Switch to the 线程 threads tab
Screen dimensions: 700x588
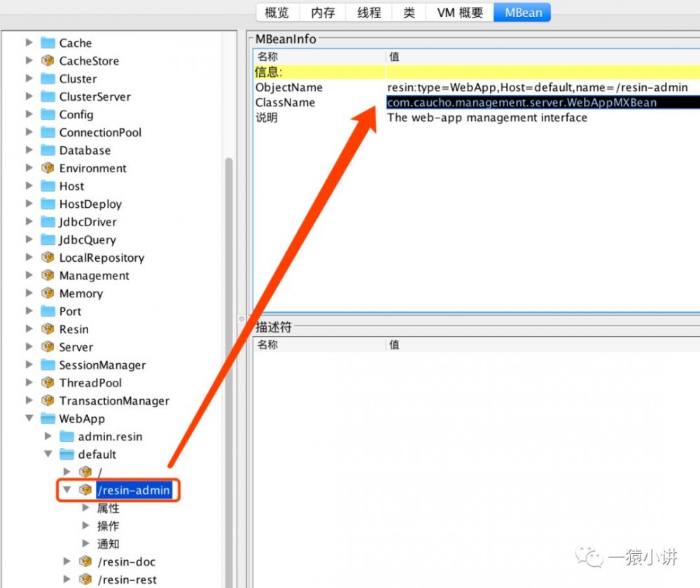coord(369,13)
